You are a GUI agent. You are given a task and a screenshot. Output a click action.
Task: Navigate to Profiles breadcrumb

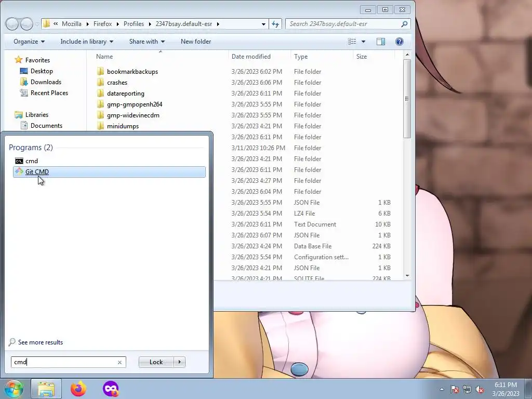click(x=134, y=24)
